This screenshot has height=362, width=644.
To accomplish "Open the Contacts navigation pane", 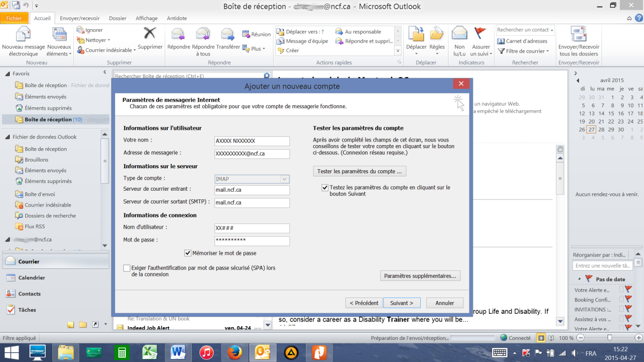I will (x=55, y=294).
